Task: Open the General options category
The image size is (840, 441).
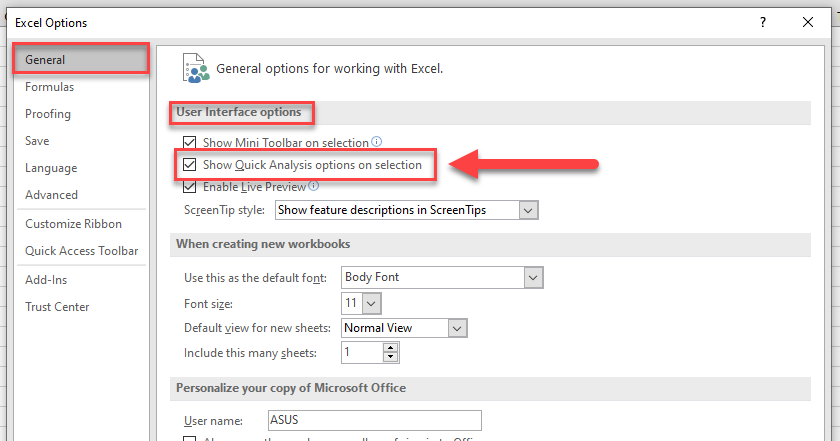Action: click(81, 59)
